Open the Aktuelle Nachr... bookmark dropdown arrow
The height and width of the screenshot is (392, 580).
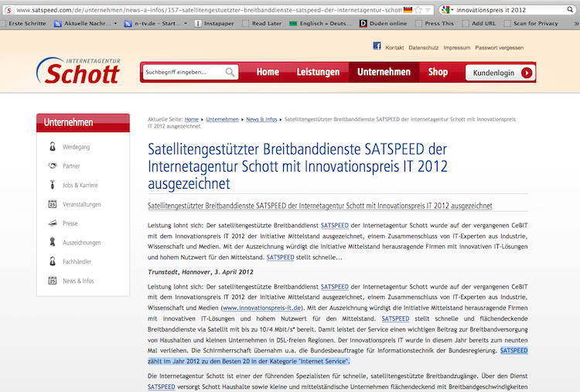(x=115, y=23)
